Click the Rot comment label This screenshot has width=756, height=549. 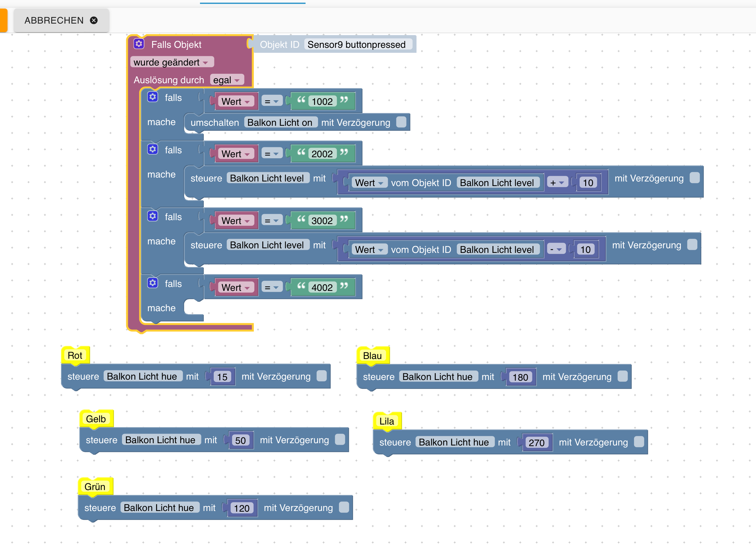click(75, 355)
